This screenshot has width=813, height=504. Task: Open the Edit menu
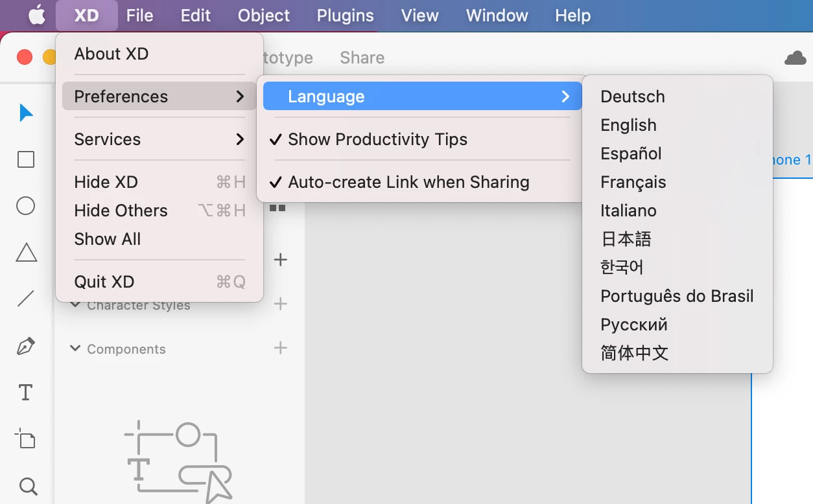tap(196, 15)
